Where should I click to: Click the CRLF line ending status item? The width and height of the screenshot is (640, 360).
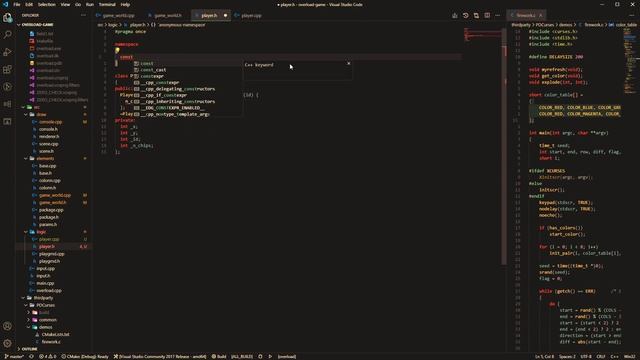pyautogui.click(x=601, y=357)
